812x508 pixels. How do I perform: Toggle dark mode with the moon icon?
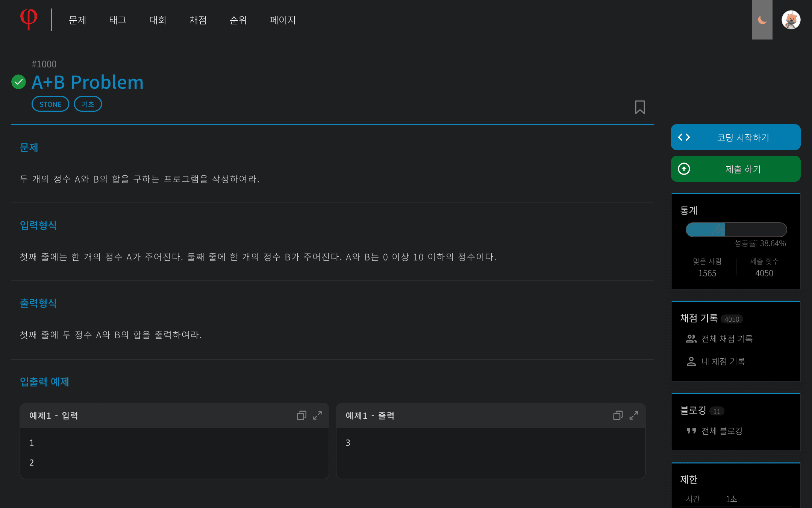(x=762, y=20)
